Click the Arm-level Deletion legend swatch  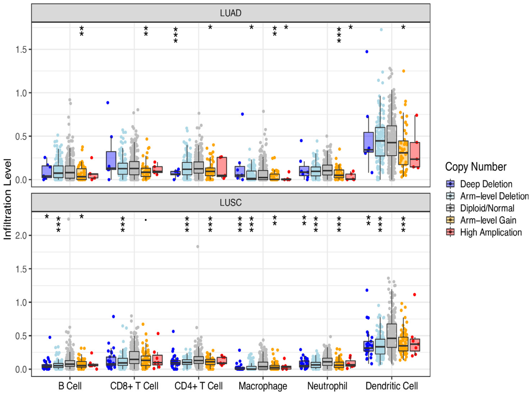450,196
